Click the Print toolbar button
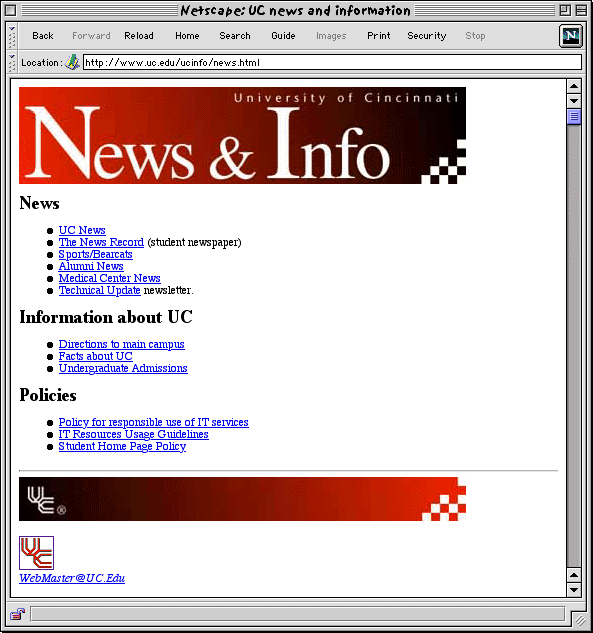Image resolution: width=593 pixels, height=633 pixels. click(379, 36)
